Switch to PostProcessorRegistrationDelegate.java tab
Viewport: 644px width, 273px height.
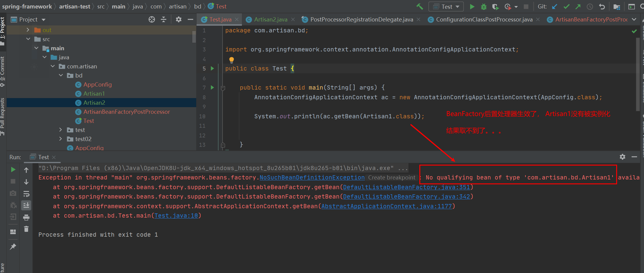tap(361, 19)
